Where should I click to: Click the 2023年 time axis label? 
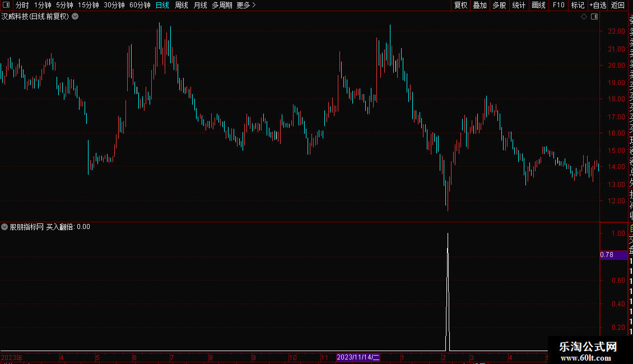12,357
